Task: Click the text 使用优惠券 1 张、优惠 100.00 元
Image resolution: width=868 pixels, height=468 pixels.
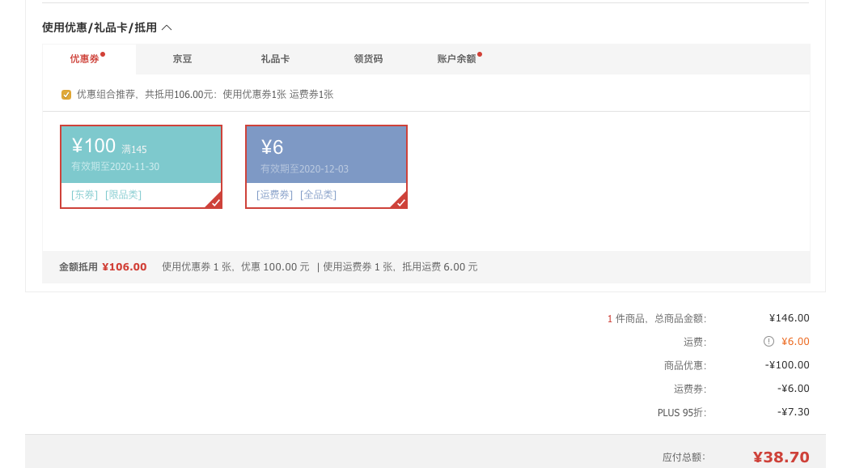Action: pyautogui.click(x=236, y=267)
